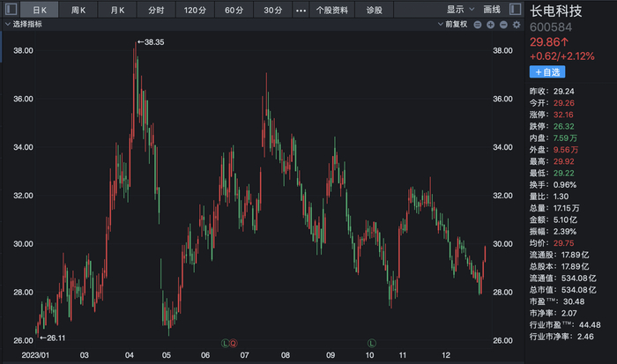Click the zoom in plus icon

coord(490,26)
